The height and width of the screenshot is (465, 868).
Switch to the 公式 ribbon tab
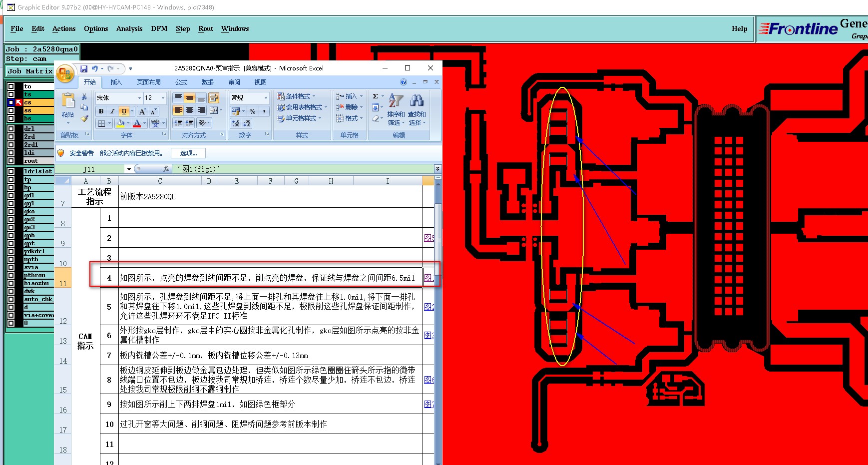tap(181, 82)
